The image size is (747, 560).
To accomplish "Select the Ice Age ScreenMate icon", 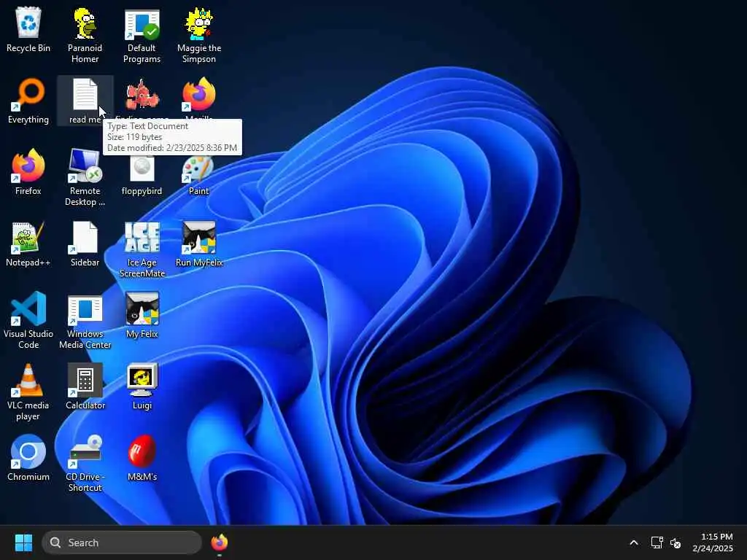I will 142,250.
